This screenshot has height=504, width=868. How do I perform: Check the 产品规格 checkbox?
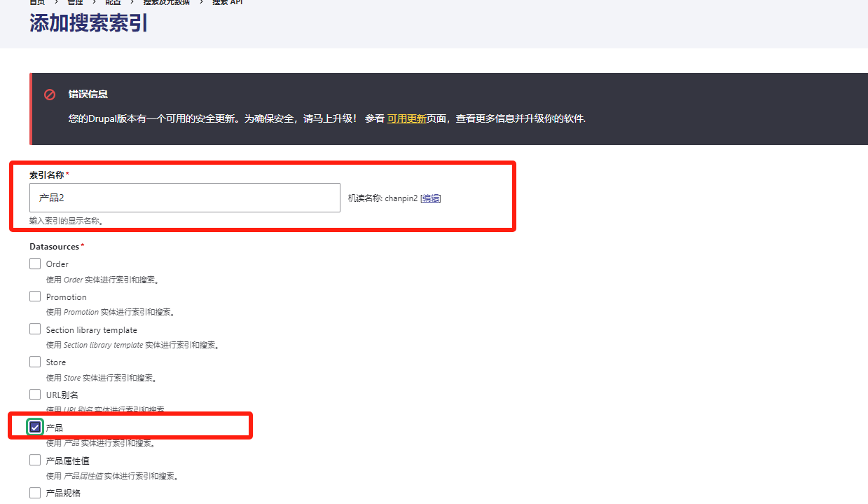coord(35,493)
